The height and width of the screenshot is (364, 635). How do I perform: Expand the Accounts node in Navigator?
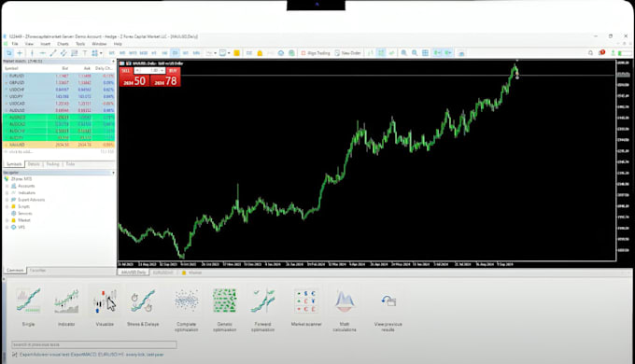coord(7,186)
